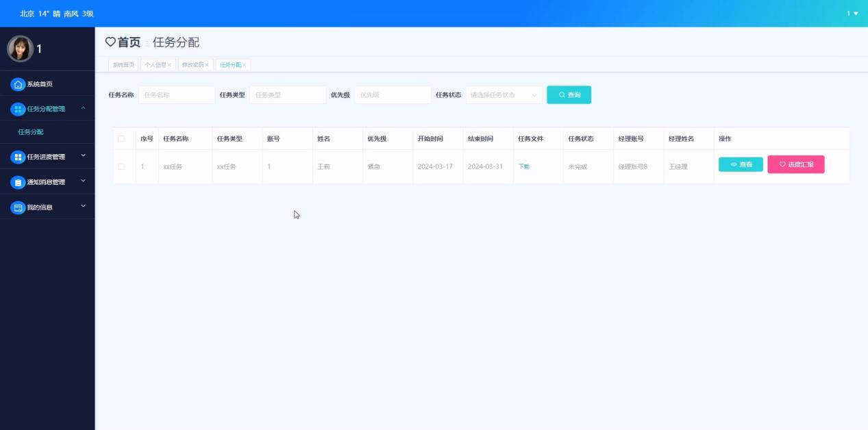Click the user avatar photo in sidebar

20,49
